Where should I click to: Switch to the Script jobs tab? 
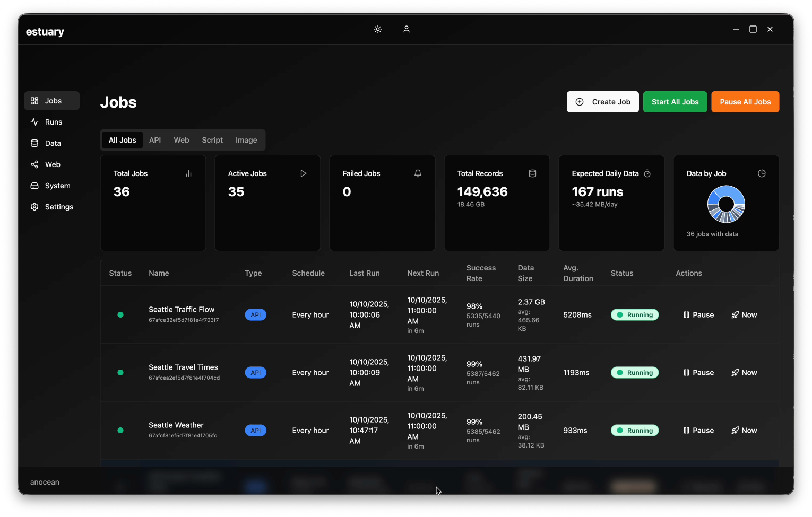(x=212, y=139)
